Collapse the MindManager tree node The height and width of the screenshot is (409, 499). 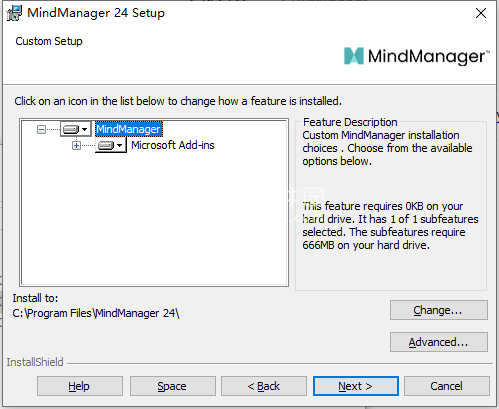coord(41,129)
